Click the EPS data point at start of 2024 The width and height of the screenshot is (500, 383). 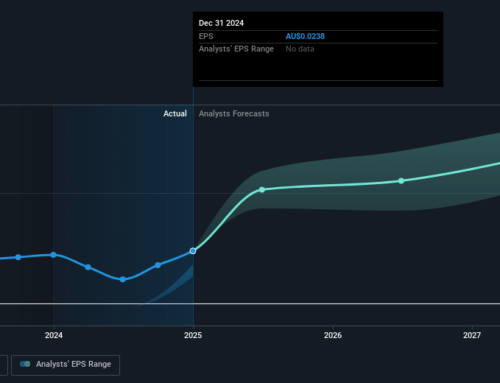(x=53, y=255)
